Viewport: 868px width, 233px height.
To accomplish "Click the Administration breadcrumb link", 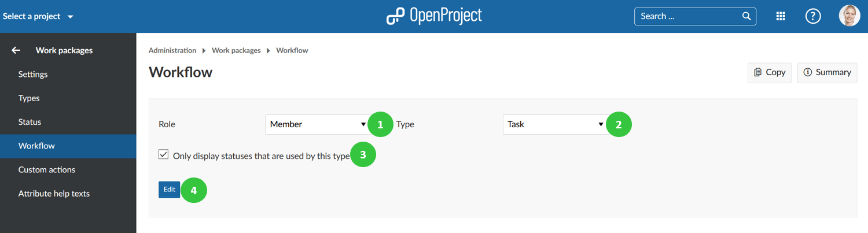I will click(x=172, y=50).
